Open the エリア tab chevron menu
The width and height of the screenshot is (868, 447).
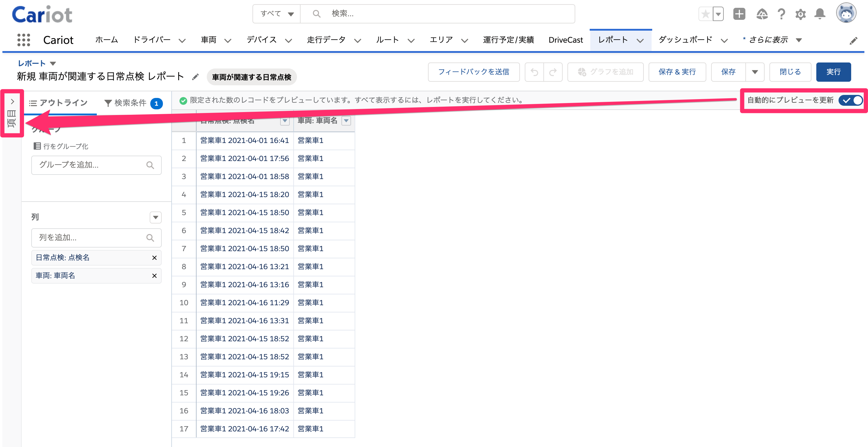[x=464, y=41]
